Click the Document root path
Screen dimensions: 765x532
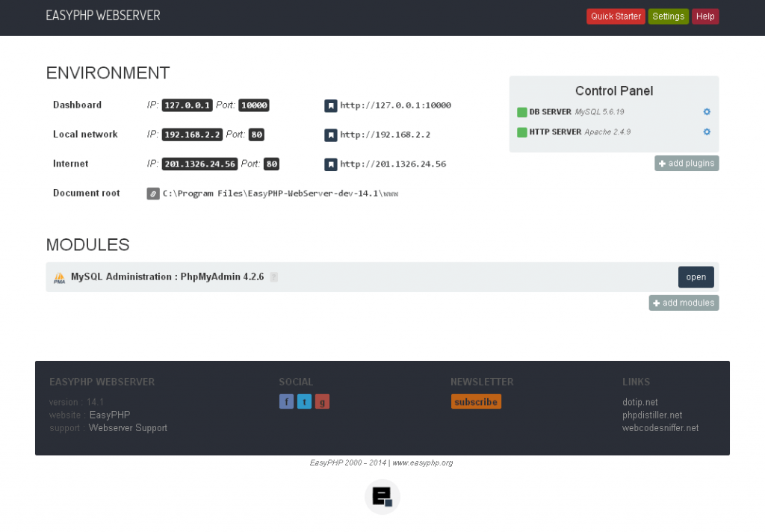point(281,194)
